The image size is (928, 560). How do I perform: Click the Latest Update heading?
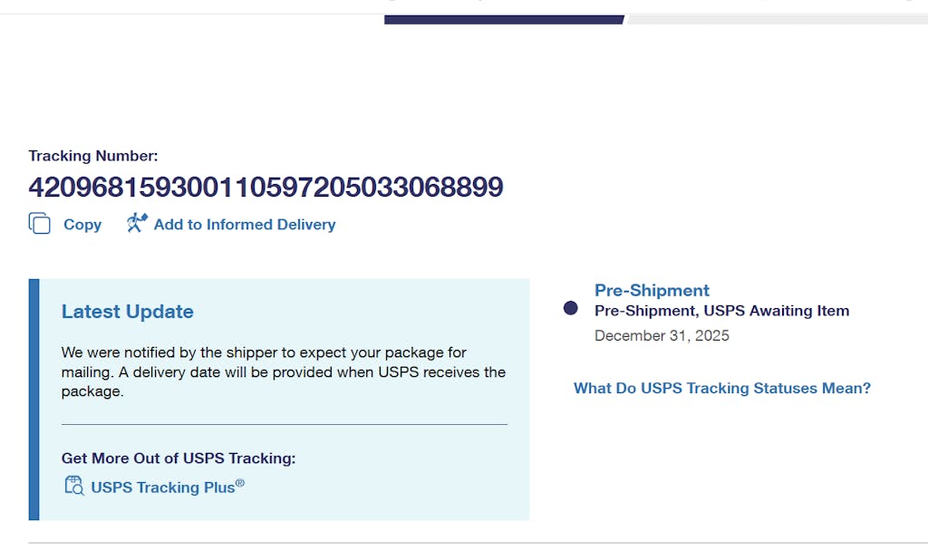point(128,312)
